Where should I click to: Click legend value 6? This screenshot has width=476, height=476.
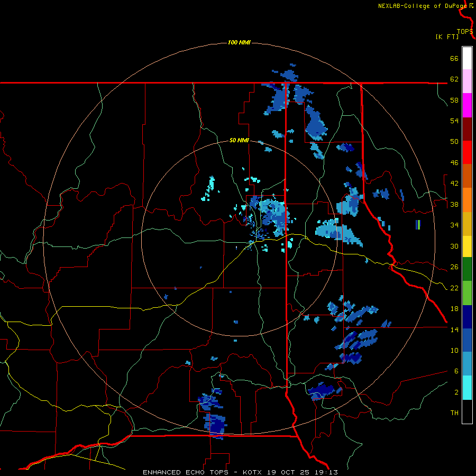pos(456,371)
